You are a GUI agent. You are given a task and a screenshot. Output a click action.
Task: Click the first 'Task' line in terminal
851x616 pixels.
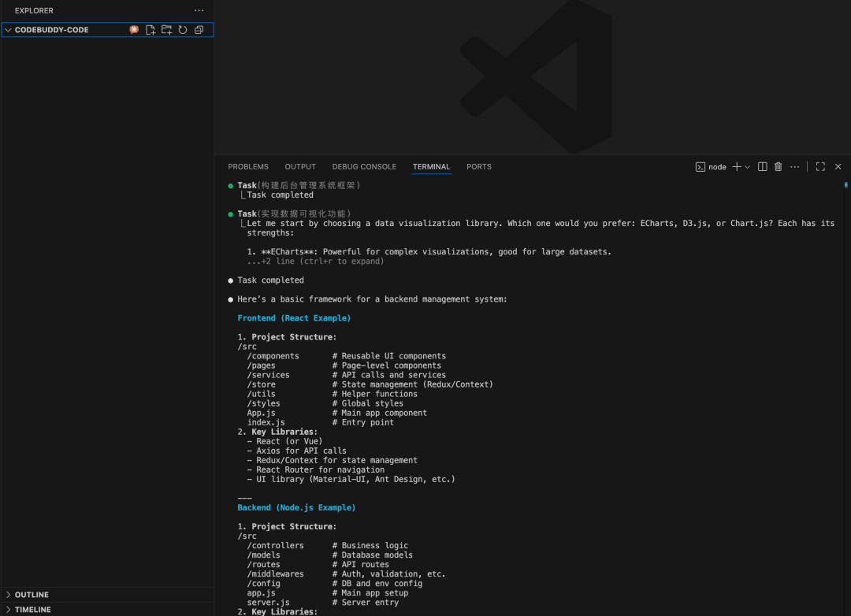(x=299, y=185)
